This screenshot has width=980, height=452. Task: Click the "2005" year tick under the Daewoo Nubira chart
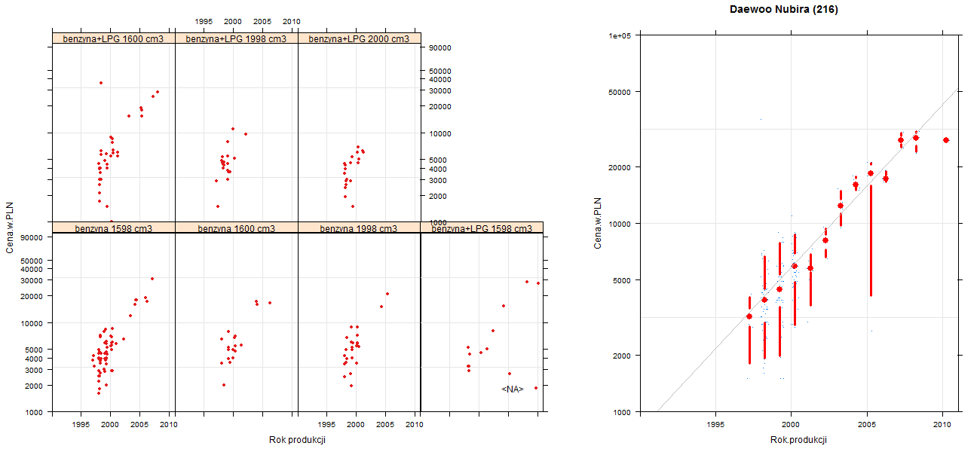(x=866, y=425)
